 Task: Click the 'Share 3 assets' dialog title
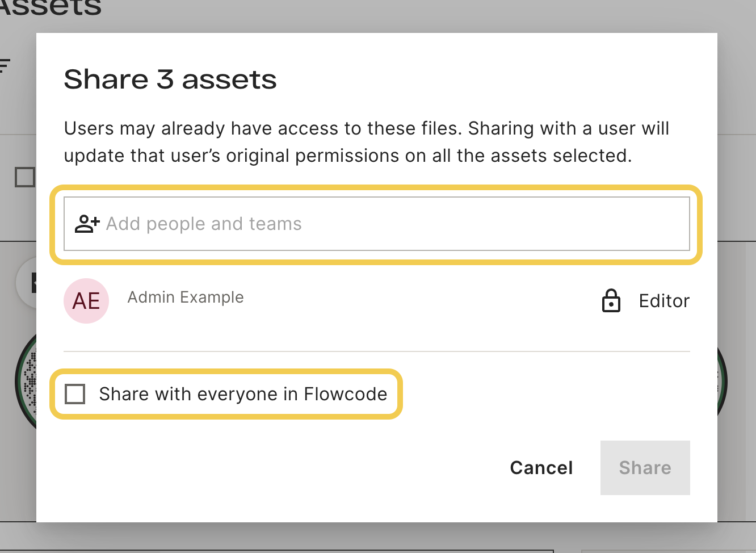(170, 79)
